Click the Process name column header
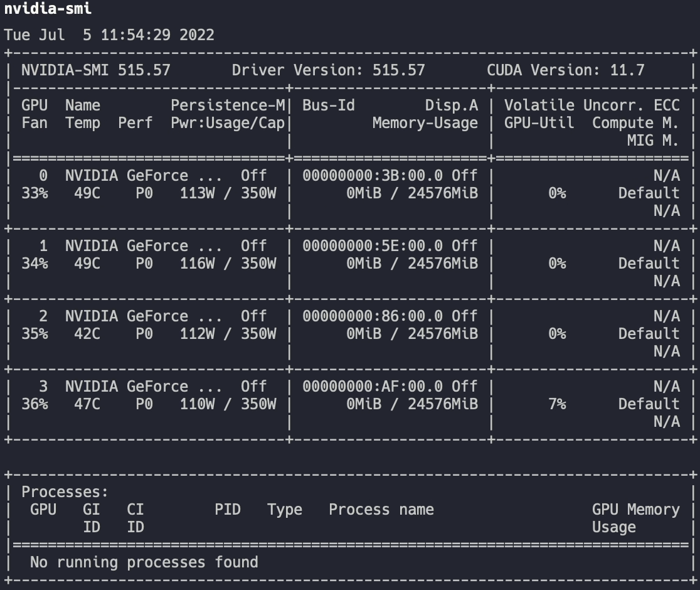700x590 pixels. (381, 510)
